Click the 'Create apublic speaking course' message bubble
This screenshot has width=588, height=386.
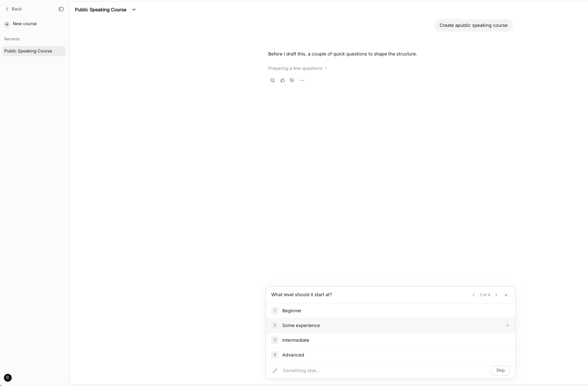coord(473,25)
